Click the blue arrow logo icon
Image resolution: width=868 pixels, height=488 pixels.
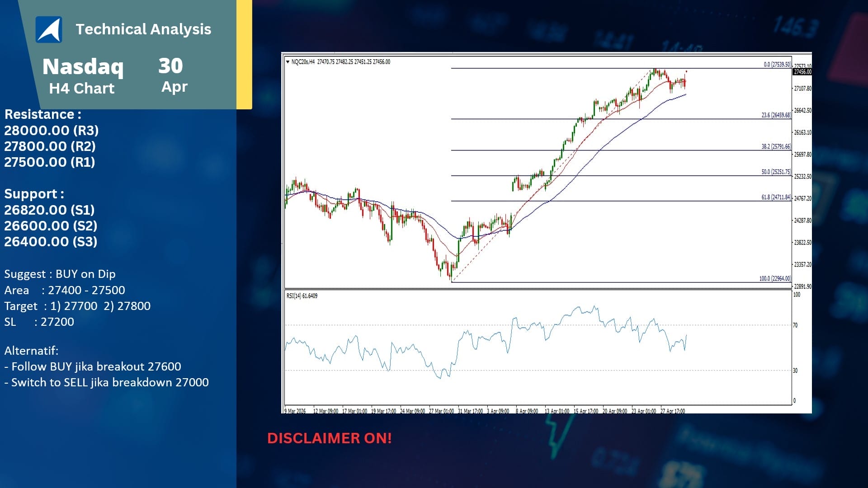tap(49, 29)
